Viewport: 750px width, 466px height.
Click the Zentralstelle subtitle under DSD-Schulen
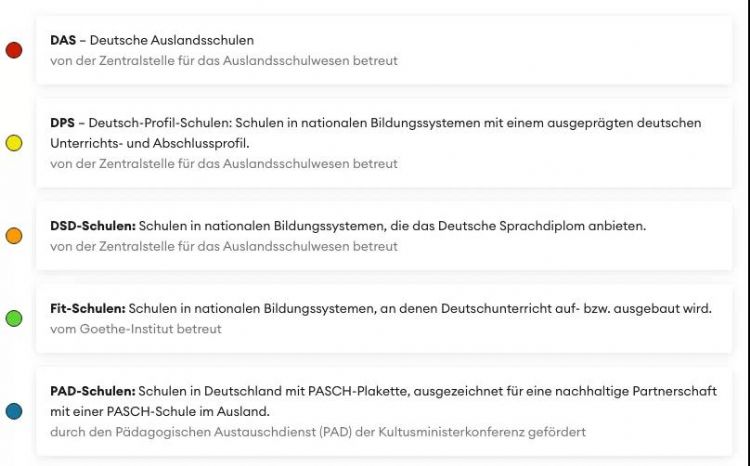[x=223, y=246]
